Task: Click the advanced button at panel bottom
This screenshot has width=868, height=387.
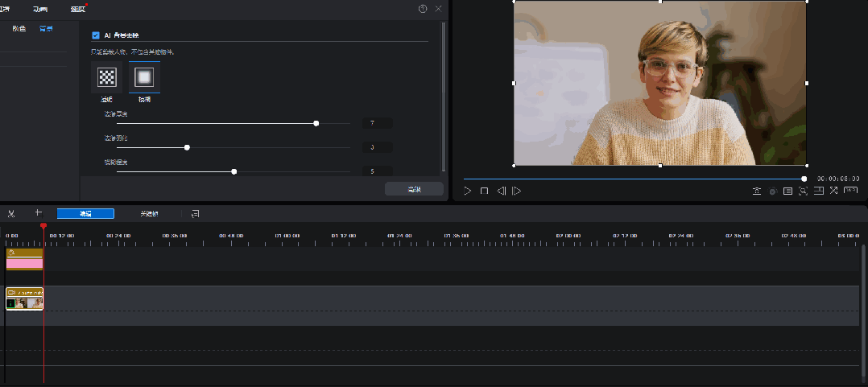Action: (x=414, y=189)
